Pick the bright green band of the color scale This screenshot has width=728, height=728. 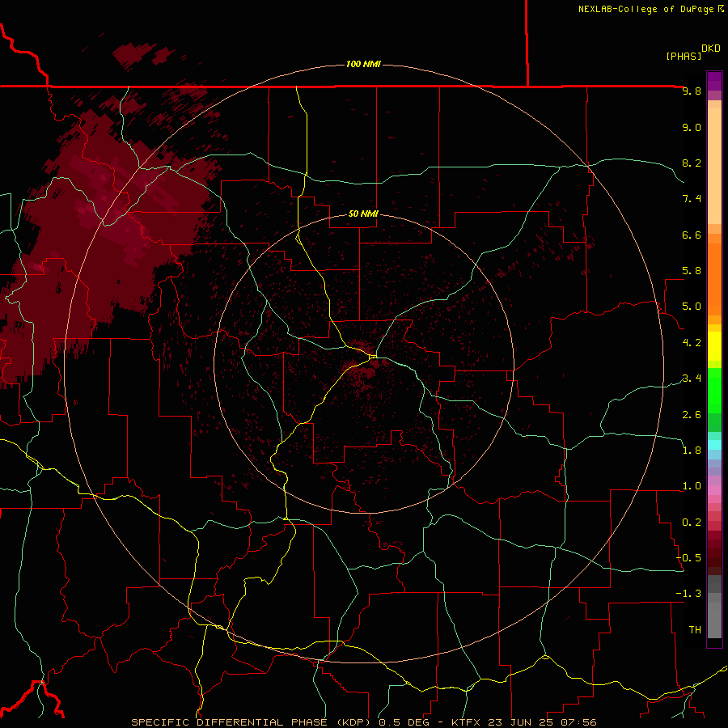(x=714, y=390)
